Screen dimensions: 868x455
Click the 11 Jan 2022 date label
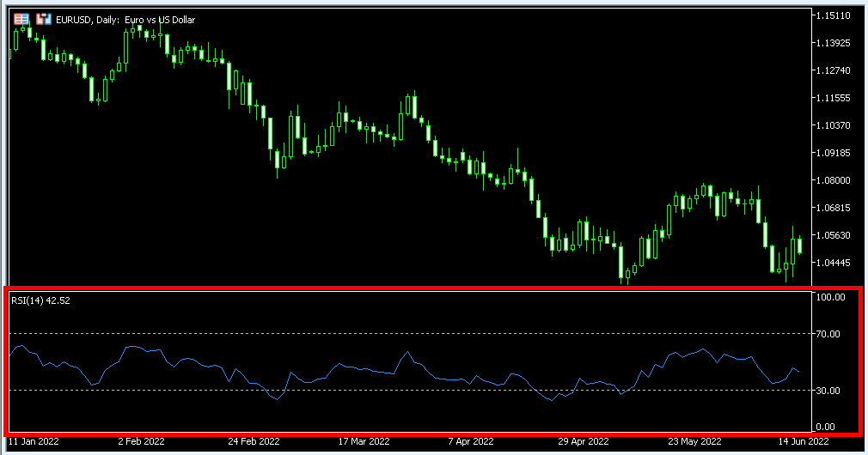(x=34, y=442)
